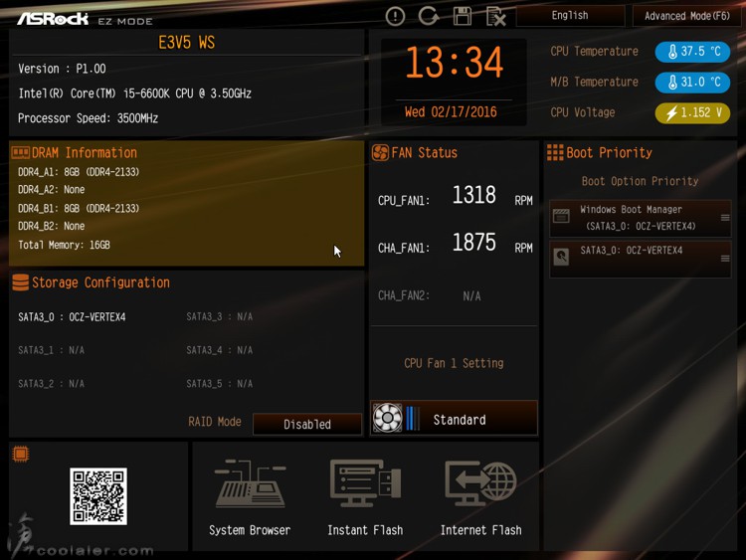Viewport: 746px width, 560px height.
Task: Open Internet Flash
Action: [481, 496]
